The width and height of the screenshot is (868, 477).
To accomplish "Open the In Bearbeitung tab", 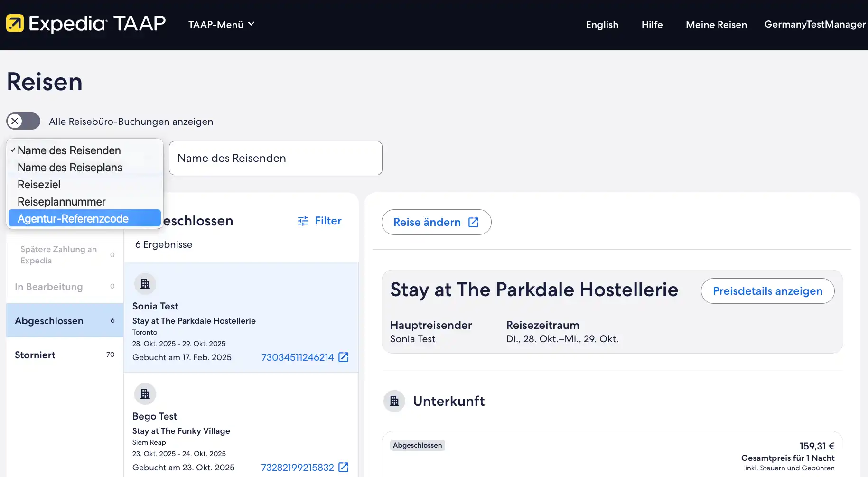I will point(65,287).
